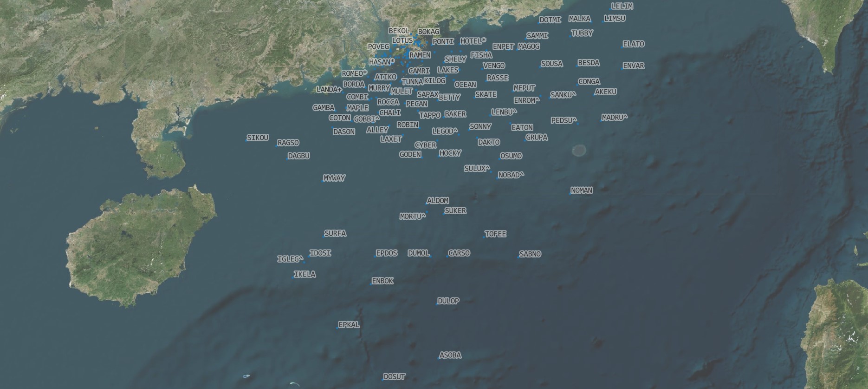Click the ENPET waypoint label

504,47
